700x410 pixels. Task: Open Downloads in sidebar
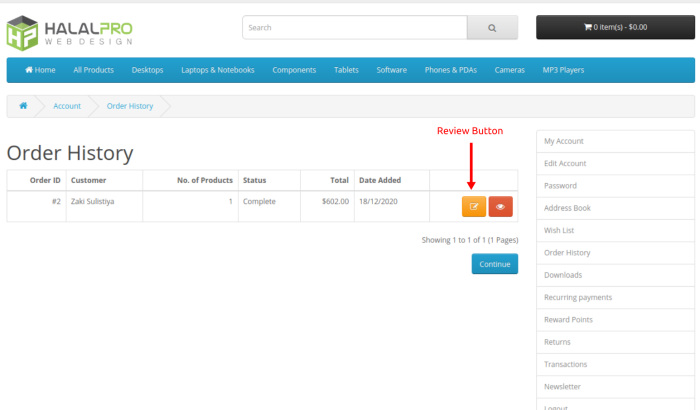tap(615, 275)
